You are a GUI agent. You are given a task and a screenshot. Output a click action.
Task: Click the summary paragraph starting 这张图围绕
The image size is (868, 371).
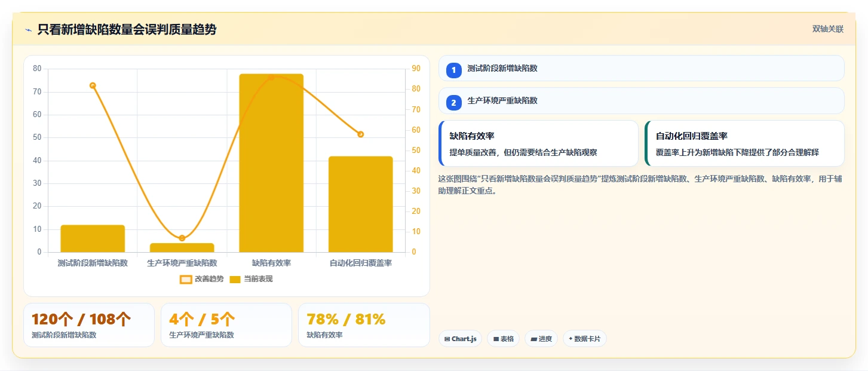click(640, 185)
